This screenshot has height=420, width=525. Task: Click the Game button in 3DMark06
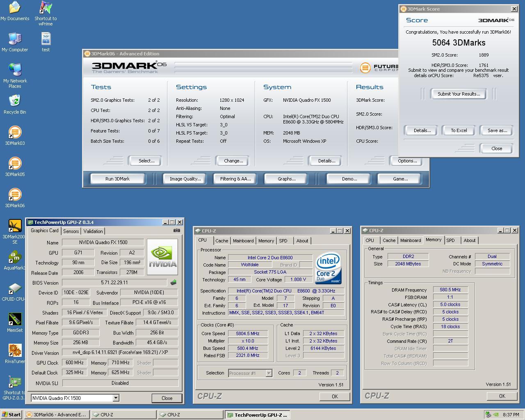click(400, 179)
